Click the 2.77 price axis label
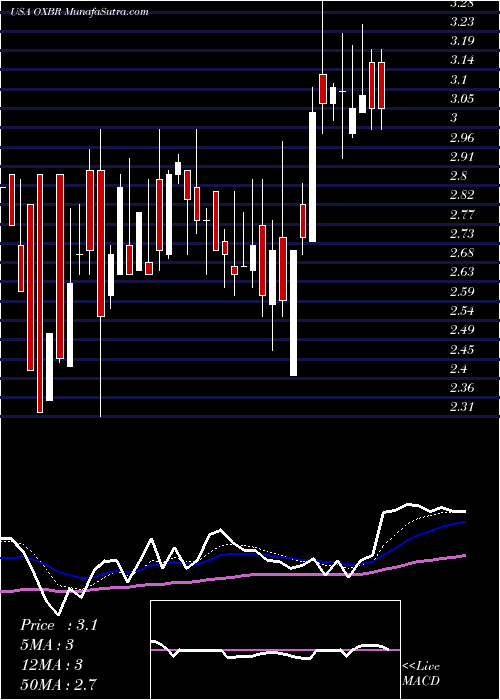Screen dimensions: 500x700 click(x=462, y=215)
